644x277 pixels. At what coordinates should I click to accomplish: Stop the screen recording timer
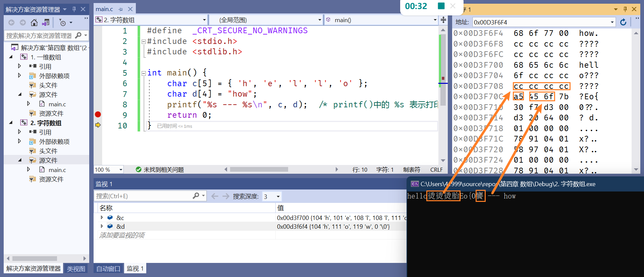tap(441, 6)
